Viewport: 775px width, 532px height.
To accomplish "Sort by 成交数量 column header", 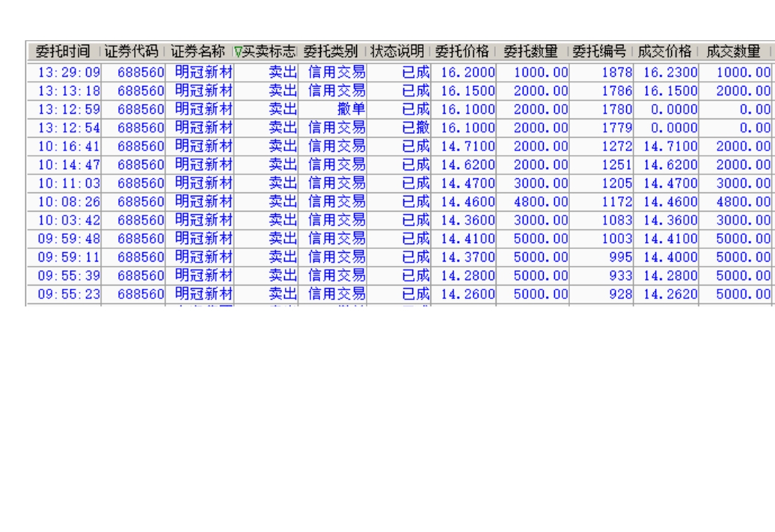I will 733,51.
